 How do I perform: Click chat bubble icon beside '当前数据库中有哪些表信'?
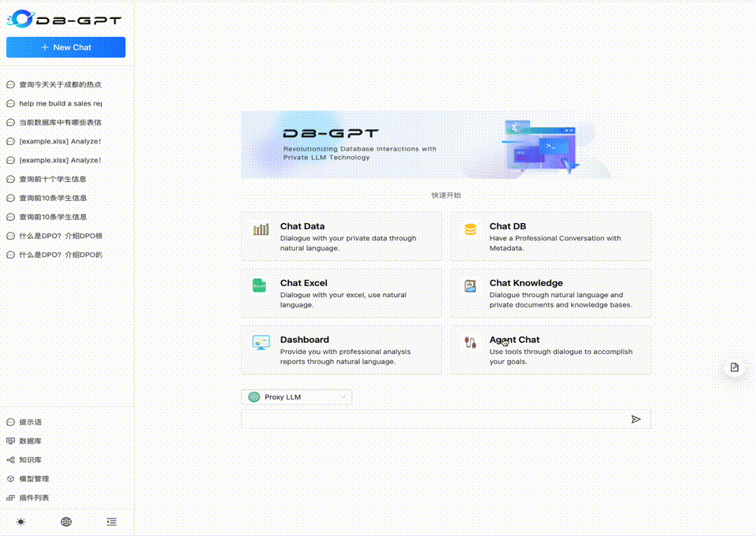10,122
